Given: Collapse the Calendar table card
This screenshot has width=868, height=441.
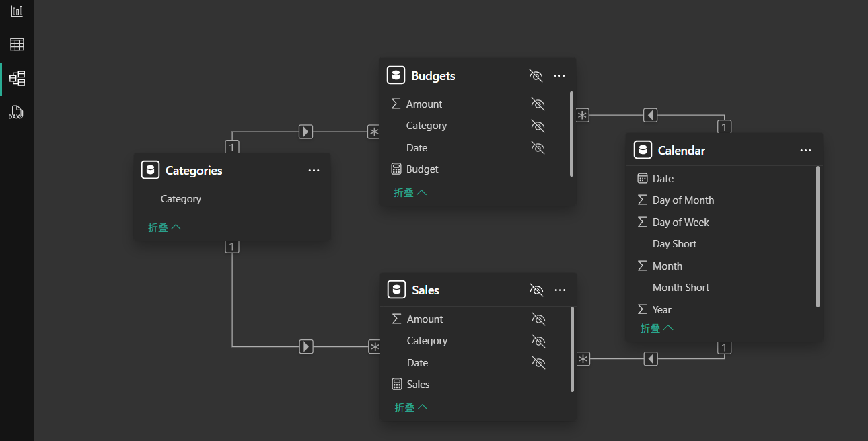Looking at the screenshot, I should coord(657,328).
